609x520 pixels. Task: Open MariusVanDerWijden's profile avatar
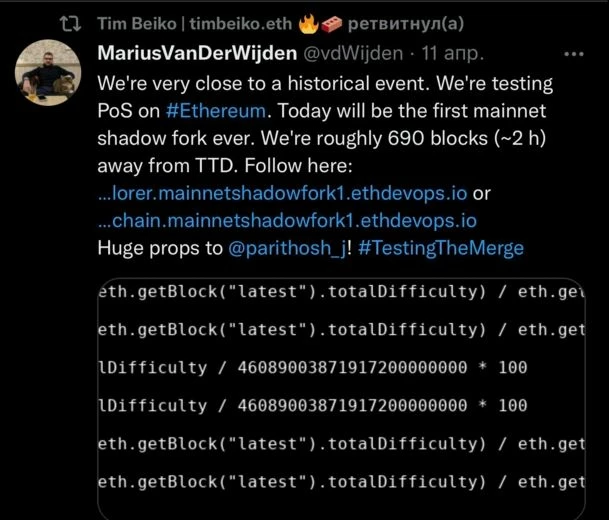click(48, 73)
